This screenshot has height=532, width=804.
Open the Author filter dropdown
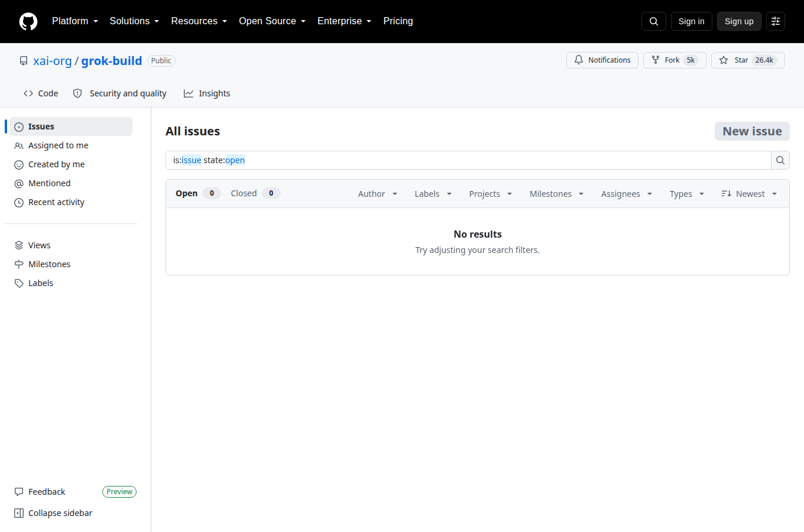point(378,194)
